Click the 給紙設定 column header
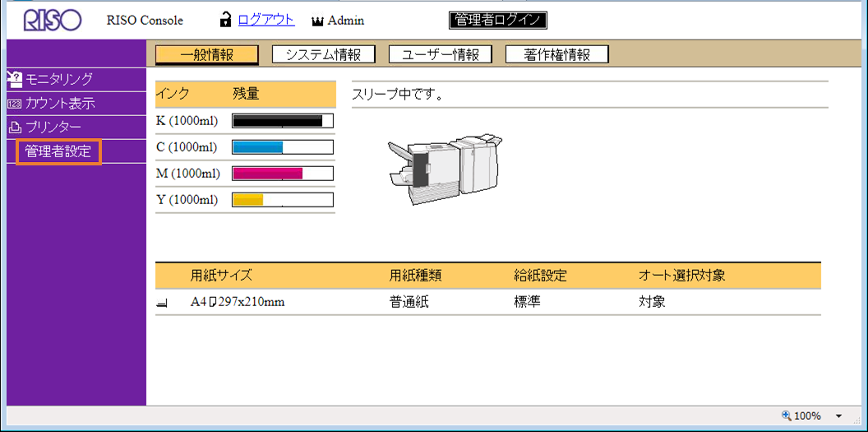The height and width of the screenshot is (432, 868). pyautogui.click(x=540, y=276)
